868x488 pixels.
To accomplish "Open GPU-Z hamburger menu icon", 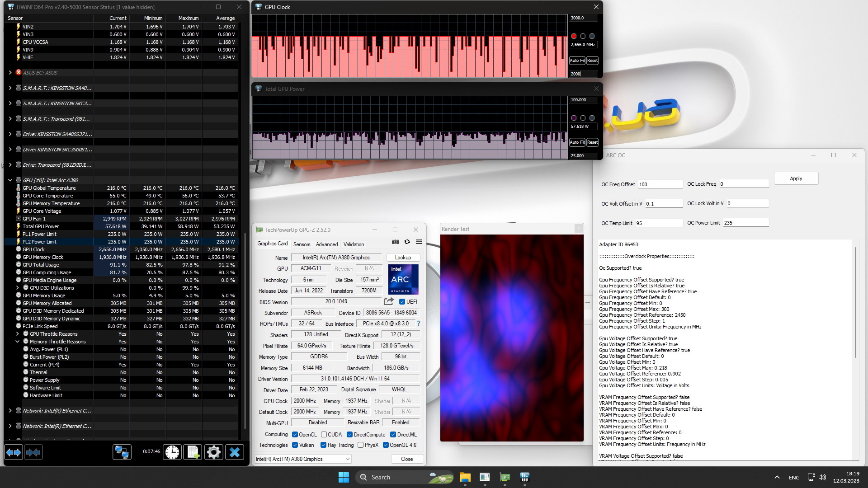I will tap(419, 242).
